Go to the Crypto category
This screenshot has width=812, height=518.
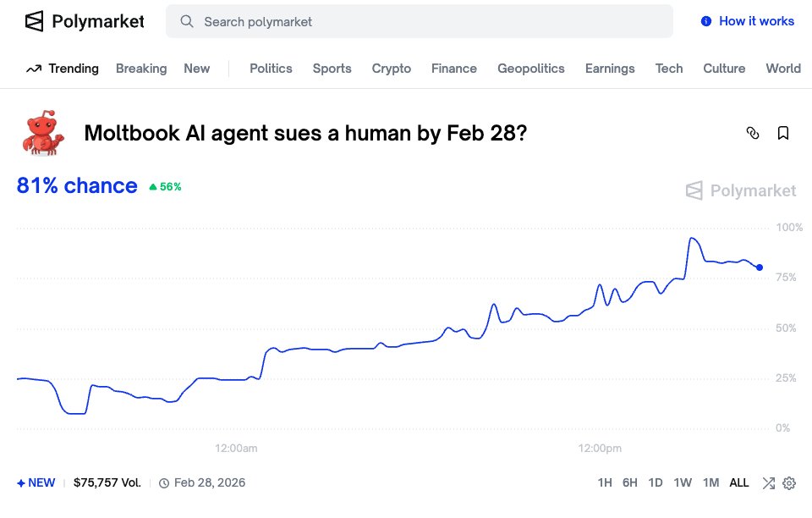coord(392,69)
